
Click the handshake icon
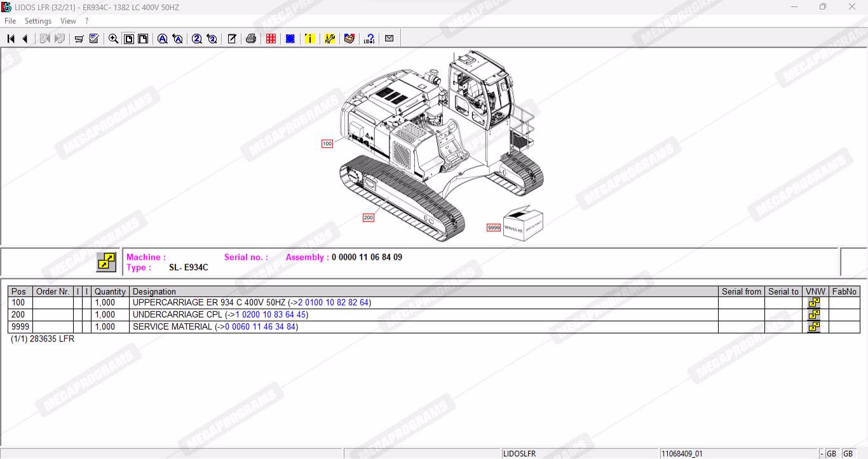point(349,39)
